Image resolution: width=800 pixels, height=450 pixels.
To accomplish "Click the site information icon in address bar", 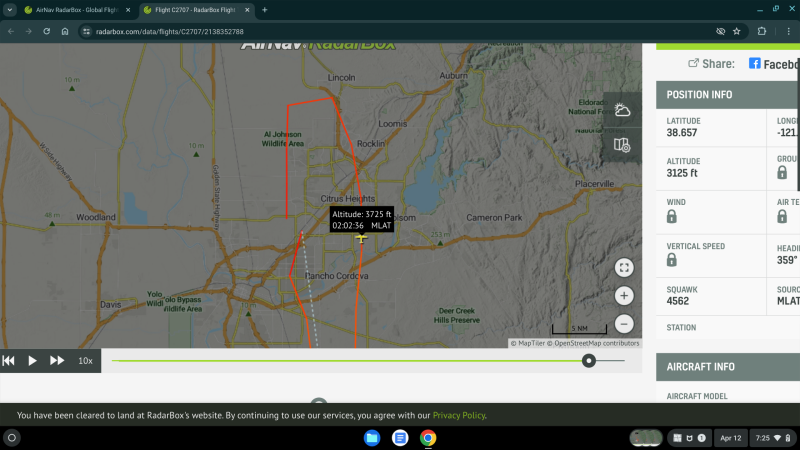I will pos(86,31).
